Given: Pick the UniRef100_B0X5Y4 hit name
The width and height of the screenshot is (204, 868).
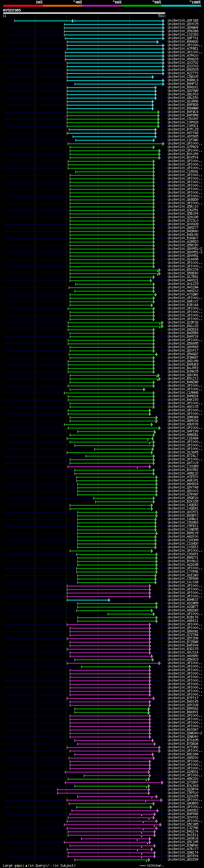Looking at the screenshot, I should (183, 157).
